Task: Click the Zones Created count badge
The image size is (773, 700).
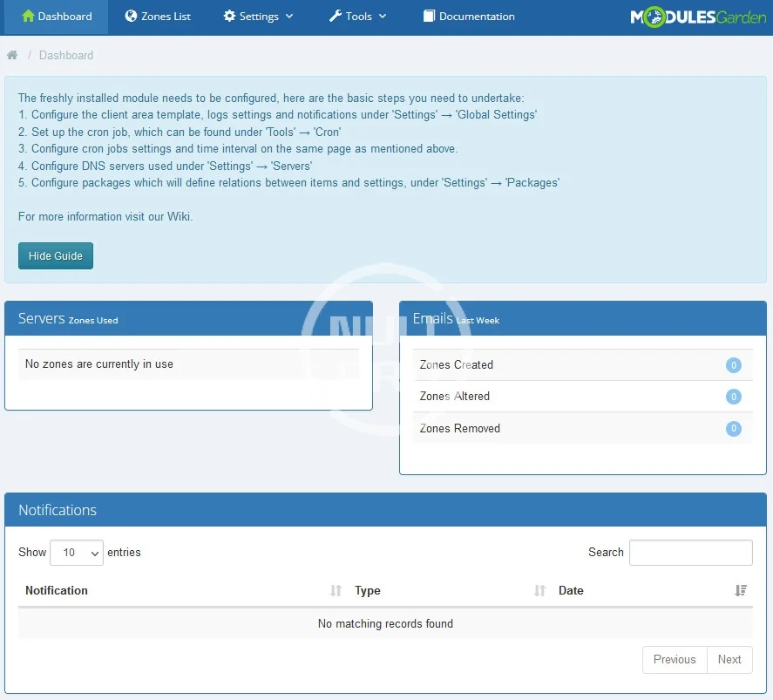Action: point(734,365)
